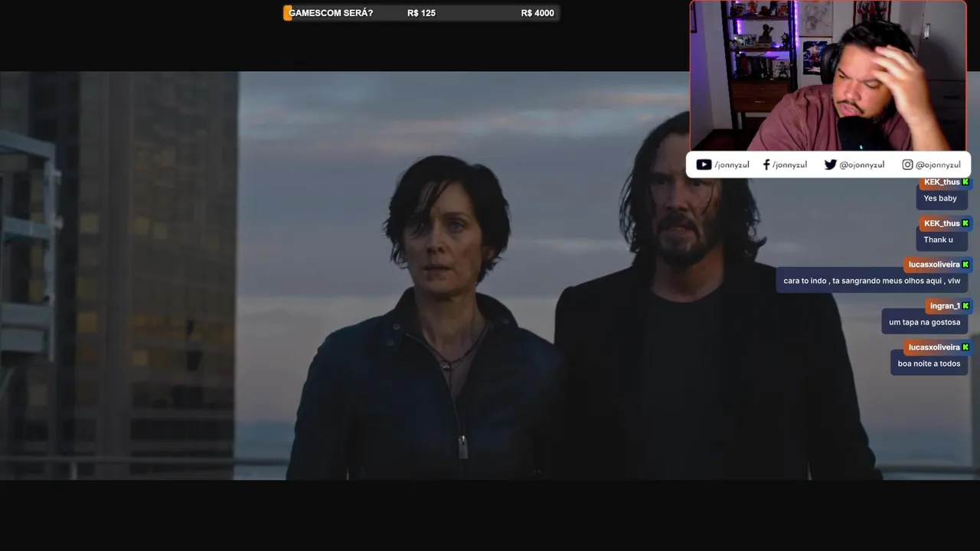Click the YouTube icon beside /jonnyzul
This screenshot has width=980, height=551.
704,165
